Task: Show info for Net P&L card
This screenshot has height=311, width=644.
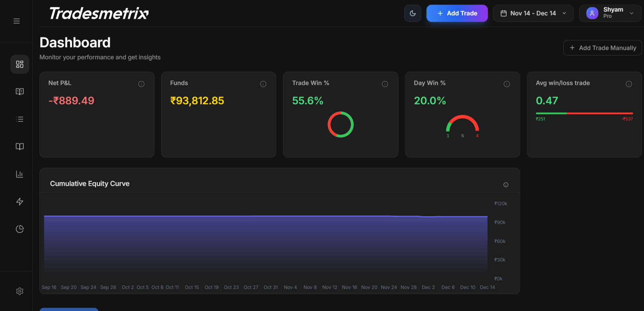Action: [141, 84]
